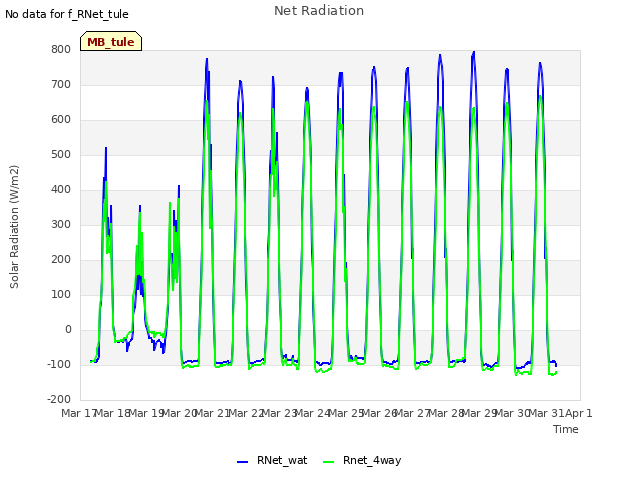
Task: Click the Mar 27 x-axis date label
Action: coord(413,413)
